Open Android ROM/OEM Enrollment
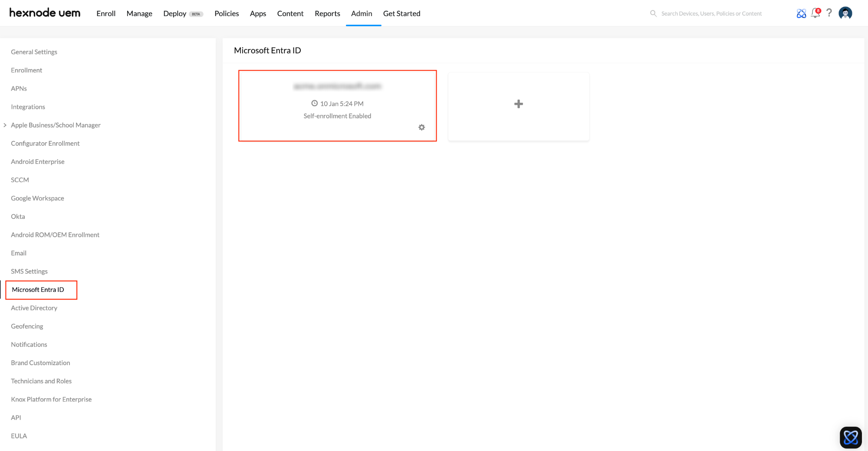The image size is (868, 451). (x=55, y=235)
